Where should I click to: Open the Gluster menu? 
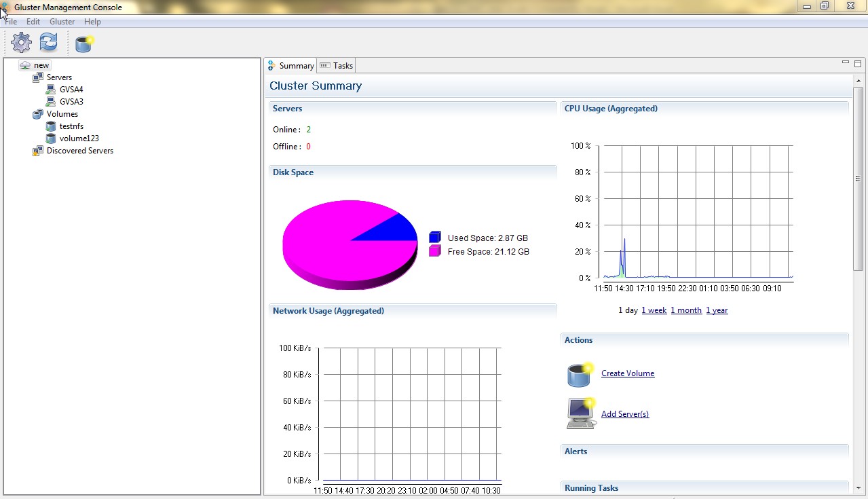(x=62, y=22)
